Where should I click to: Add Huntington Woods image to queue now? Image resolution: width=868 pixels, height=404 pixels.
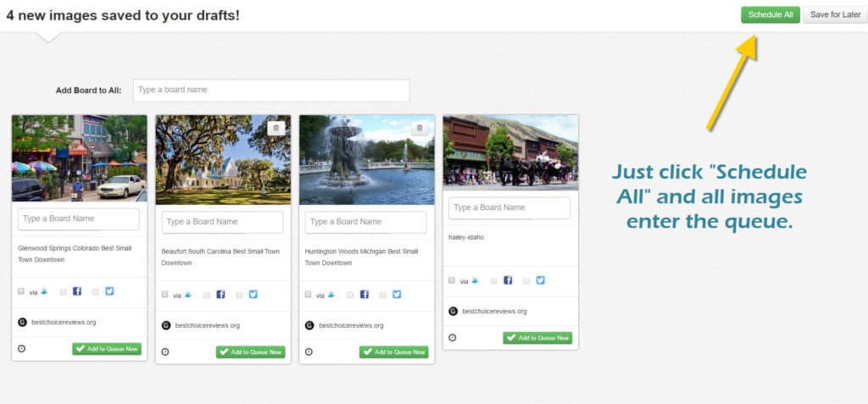tap(393, 352)
